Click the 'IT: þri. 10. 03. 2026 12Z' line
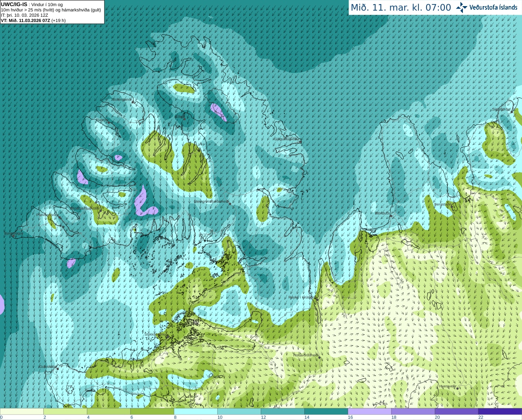 (x=24, y=15)
